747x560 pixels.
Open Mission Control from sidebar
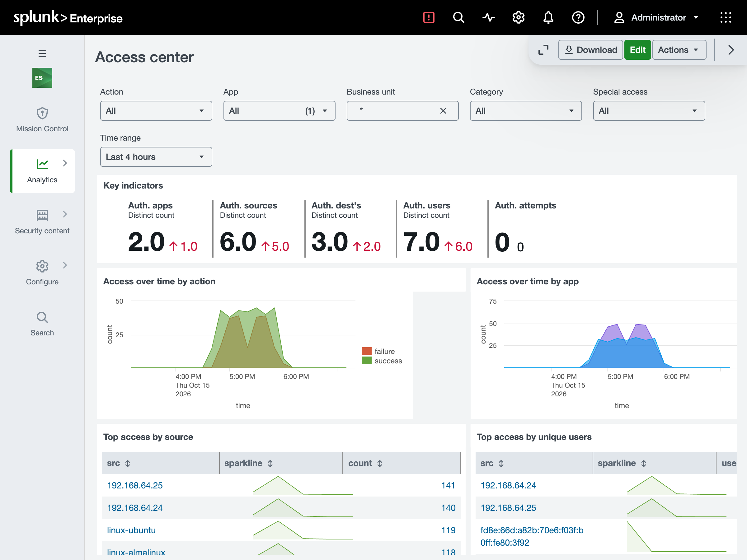coord(42,120)
